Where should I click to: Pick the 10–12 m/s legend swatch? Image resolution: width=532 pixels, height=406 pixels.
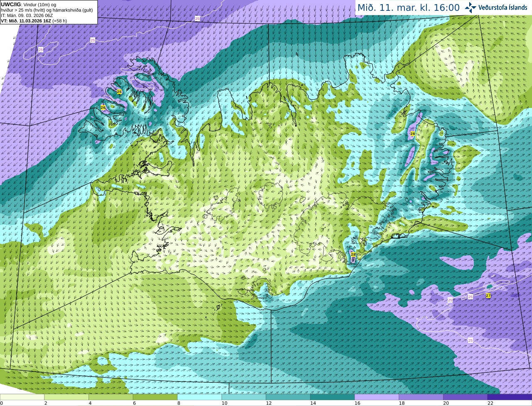(x=244, y=397)
